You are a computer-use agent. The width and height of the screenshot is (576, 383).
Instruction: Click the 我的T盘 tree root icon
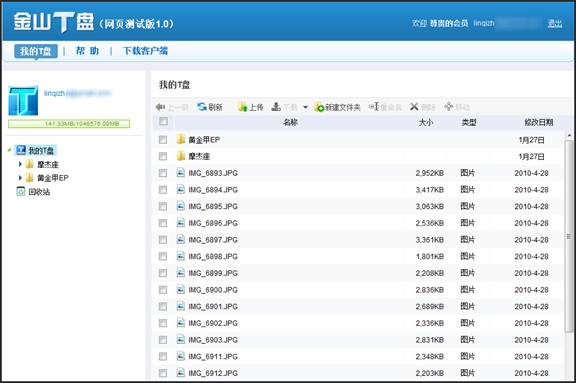[x=21, y=150]
